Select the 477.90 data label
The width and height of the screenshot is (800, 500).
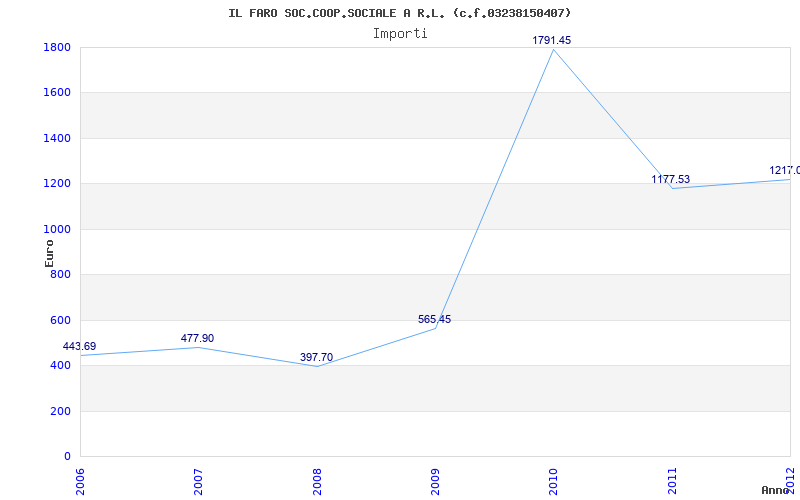(x=197, y=339)
